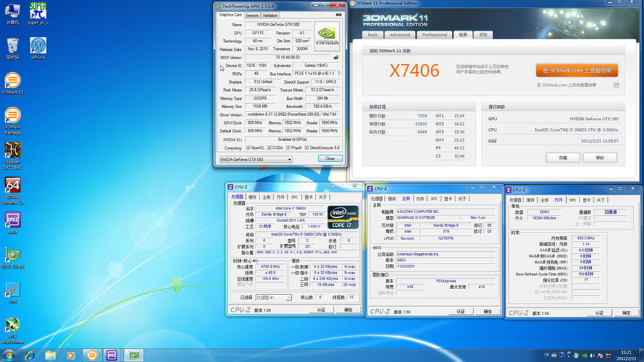This screenshot has width=644, height=362.
Task: Open Windows Explorer folder from taskbar
Action: click(50, 355)
